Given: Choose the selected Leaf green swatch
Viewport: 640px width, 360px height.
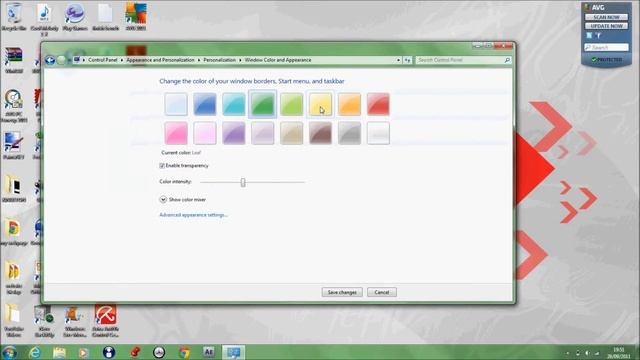Looking at the screenshot, I should [x=262, y=104].
